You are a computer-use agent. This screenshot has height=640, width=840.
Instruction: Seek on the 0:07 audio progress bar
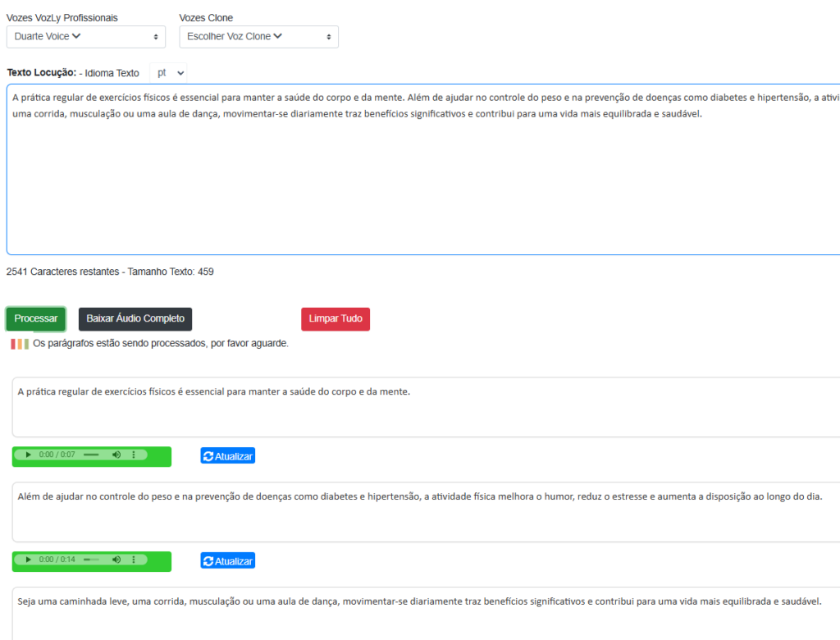tap(91, 455)
